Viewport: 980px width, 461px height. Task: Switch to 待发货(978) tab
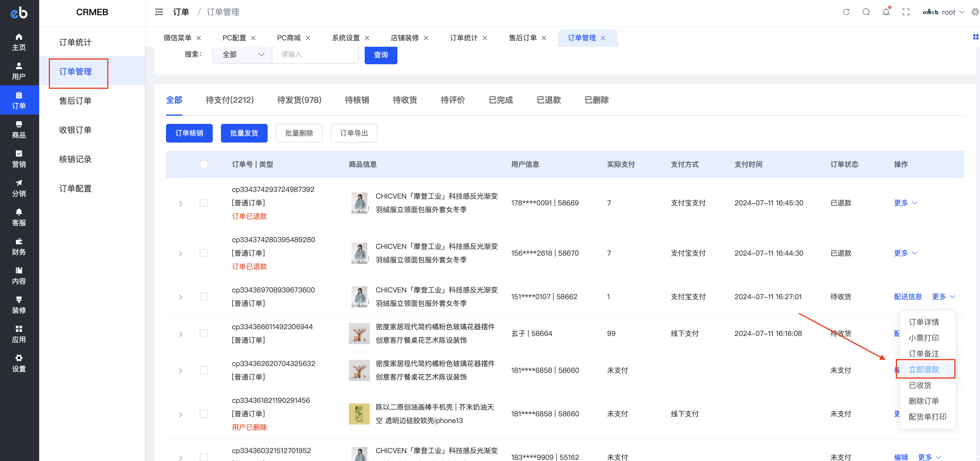coord(299,100)
